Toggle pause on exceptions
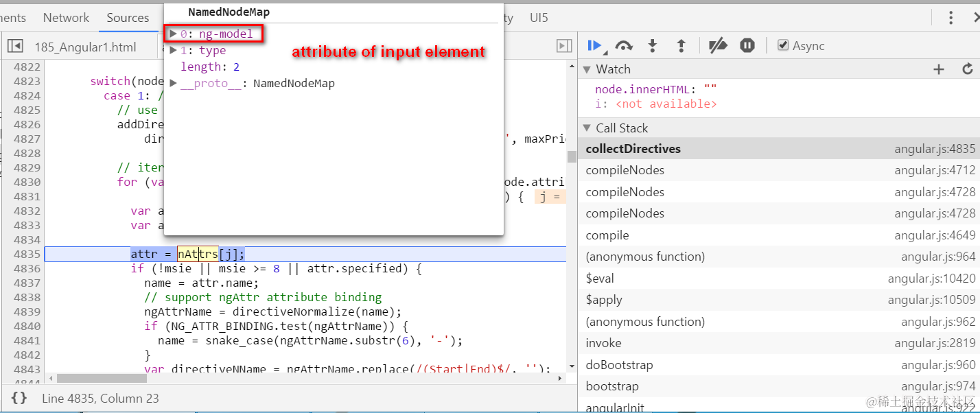Image resolution: width=980 pixels, height=413 pixels. (x=747, y=46)
